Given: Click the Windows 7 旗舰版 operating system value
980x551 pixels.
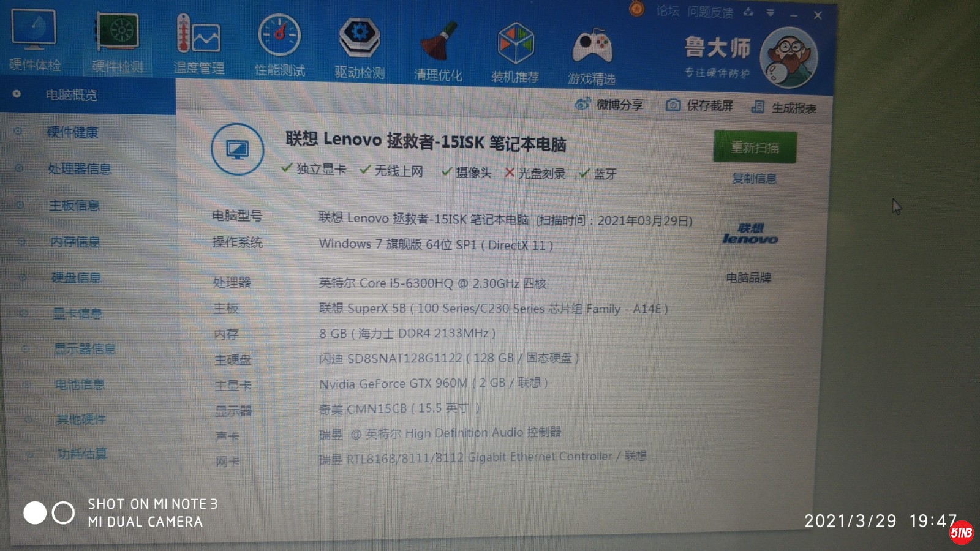Looking at the screenshot, I should [x=436, y=244].
